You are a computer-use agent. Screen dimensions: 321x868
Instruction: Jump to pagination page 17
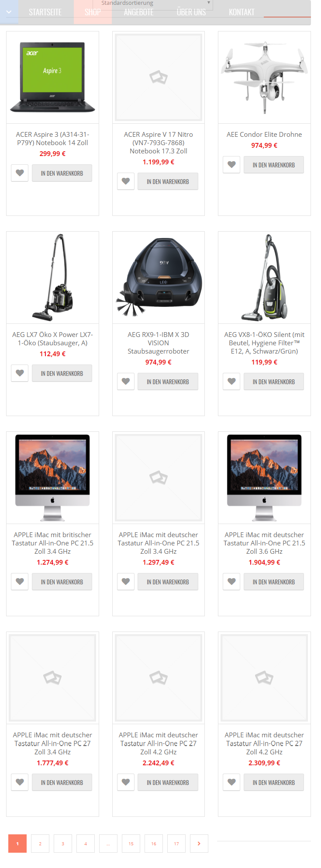(x=176, y=844)
